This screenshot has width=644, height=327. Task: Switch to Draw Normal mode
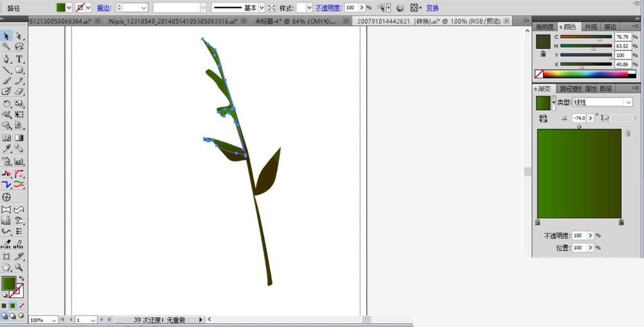pos(4,316)
